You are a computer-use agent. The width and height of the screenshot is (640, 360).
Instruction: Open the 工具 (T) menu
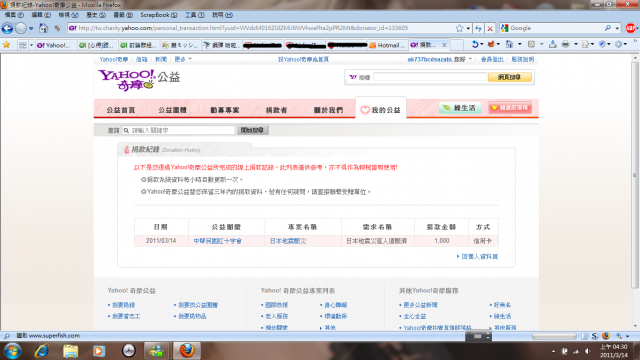[195, 15]
